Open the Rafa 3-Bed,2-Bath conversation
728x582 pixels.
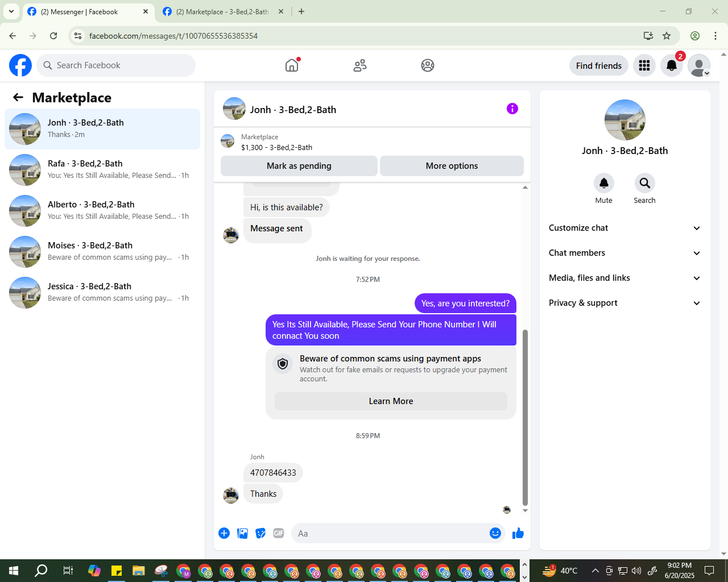pyautogui.click(x=102, y=170)
